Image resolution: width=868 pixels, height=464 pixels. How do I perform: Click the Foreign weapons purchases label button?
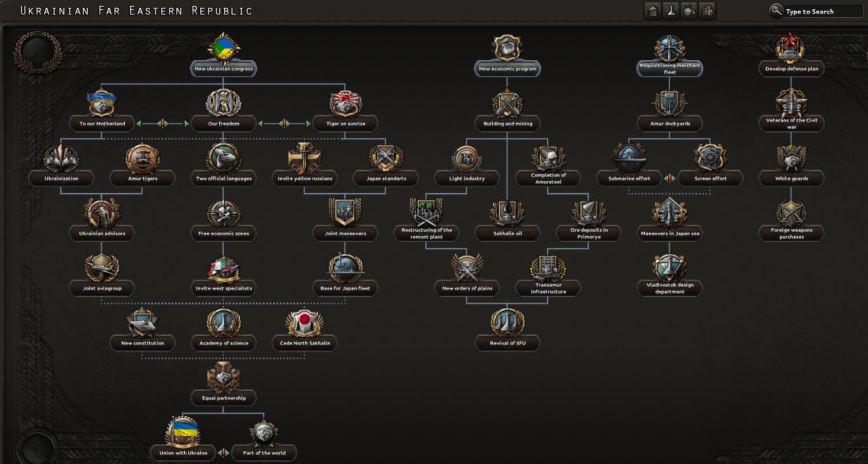pos(791,233)
